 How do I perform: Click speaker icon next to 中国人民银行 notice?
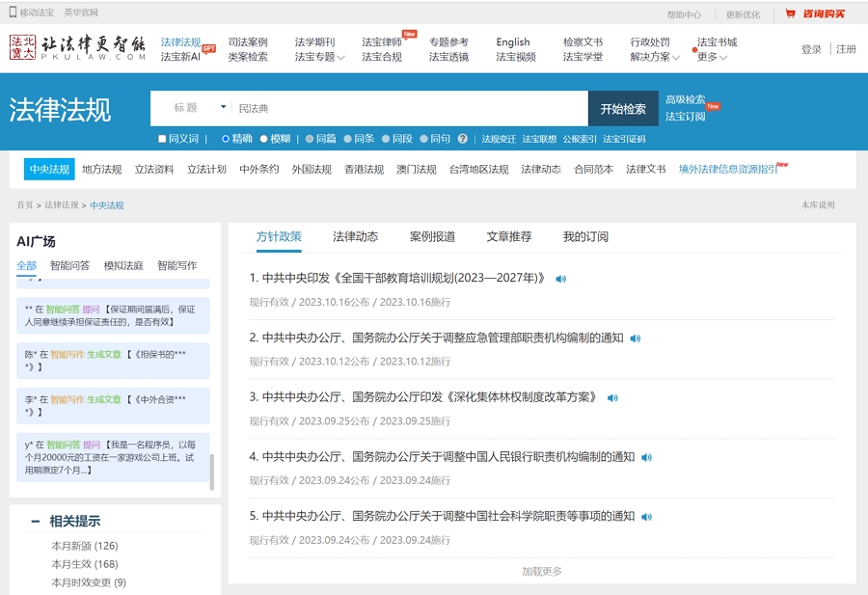(646, 458)
